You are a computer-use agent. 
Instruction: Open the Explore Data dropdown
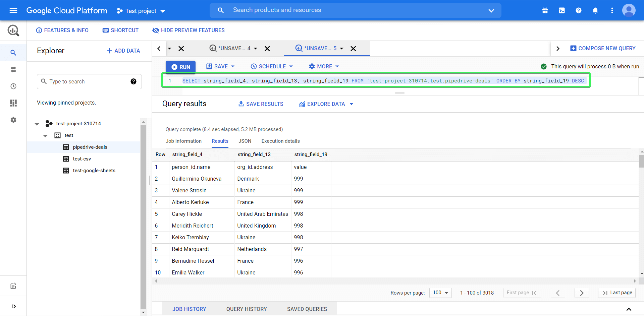(x=326, y=104)
